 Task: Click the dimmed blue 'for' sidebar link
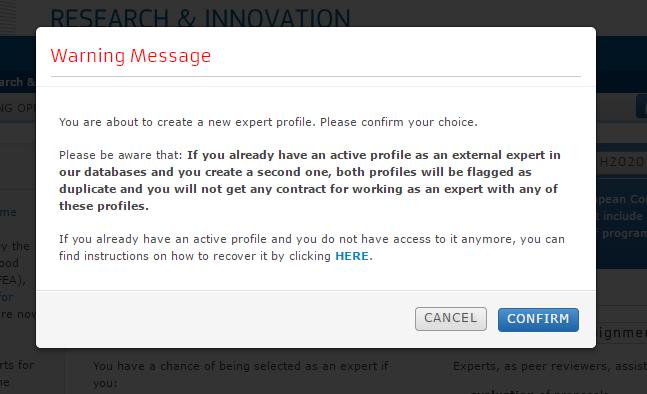click(7, 297)
